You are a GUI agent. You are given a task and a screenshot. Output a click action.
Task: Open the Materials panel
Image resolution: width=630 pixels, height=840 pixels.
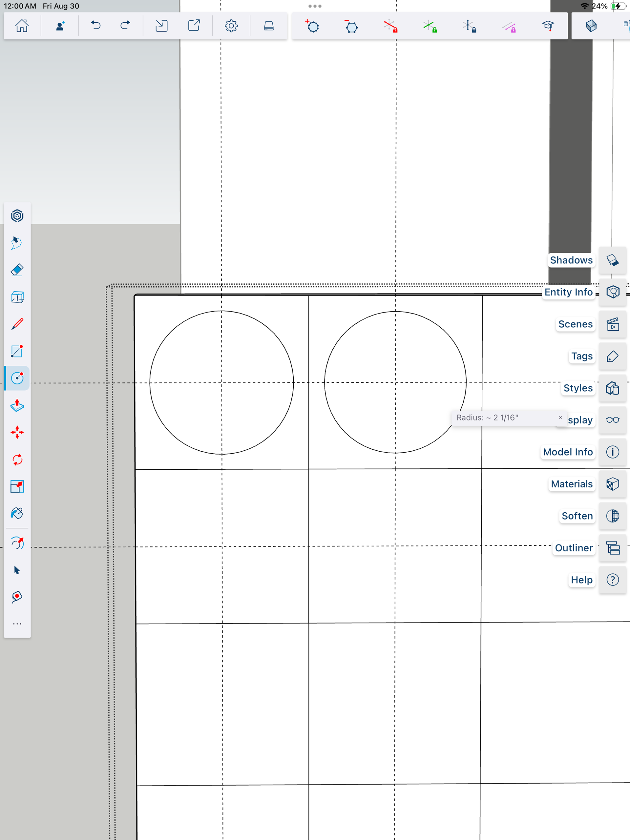pyautogui.click(x=612, y=484)
